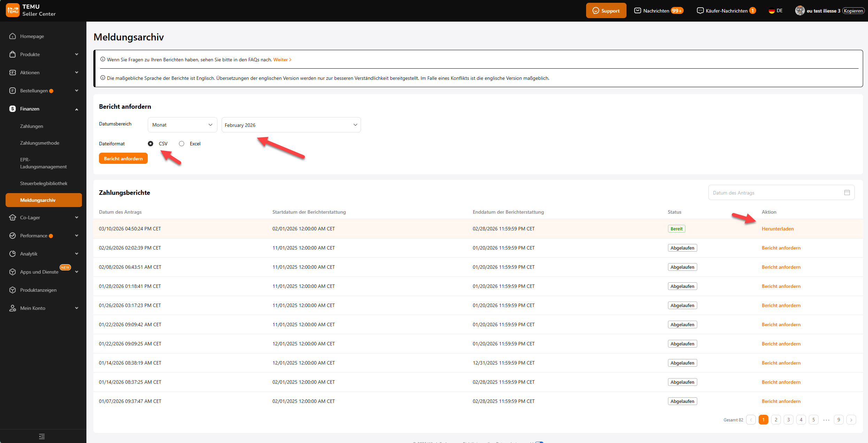Click the calendar icon in date filter
This screenshot has width=868, height=443.
point(847,193)
